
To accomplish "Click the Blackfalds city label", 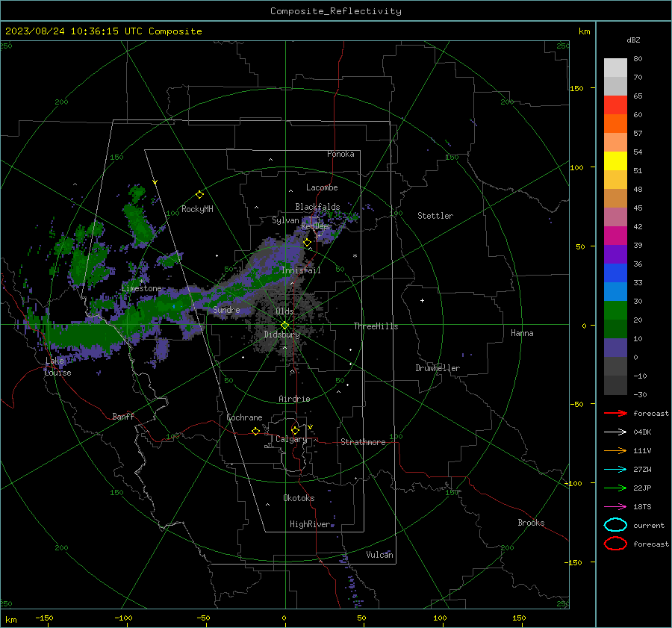I will coord(317,207).
